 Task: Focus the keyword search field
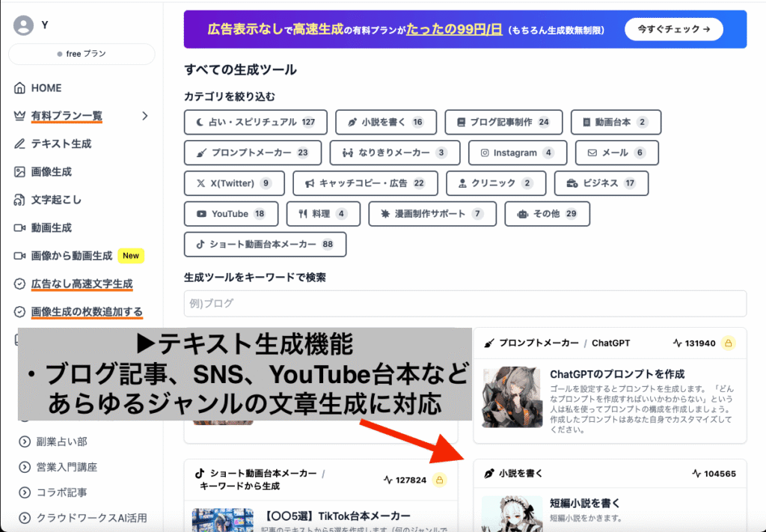pos(465,303)
